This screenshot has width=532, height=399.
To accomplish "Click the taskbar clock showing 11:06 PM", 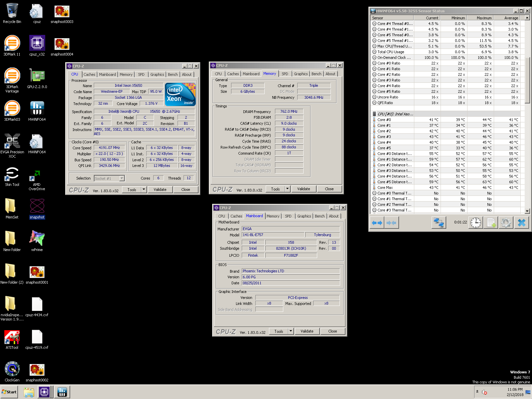I will click(x=515, y=389).
